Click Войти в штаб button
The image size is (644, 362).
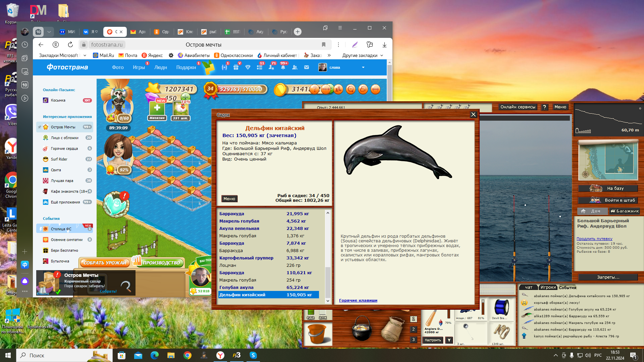coord(608,200)
